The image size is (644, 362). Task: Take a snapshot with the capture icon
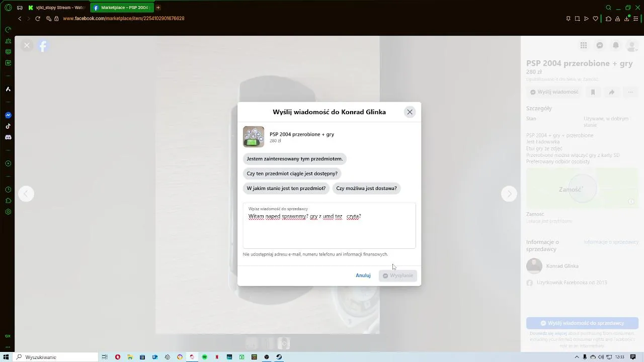(x=578, y=19)
